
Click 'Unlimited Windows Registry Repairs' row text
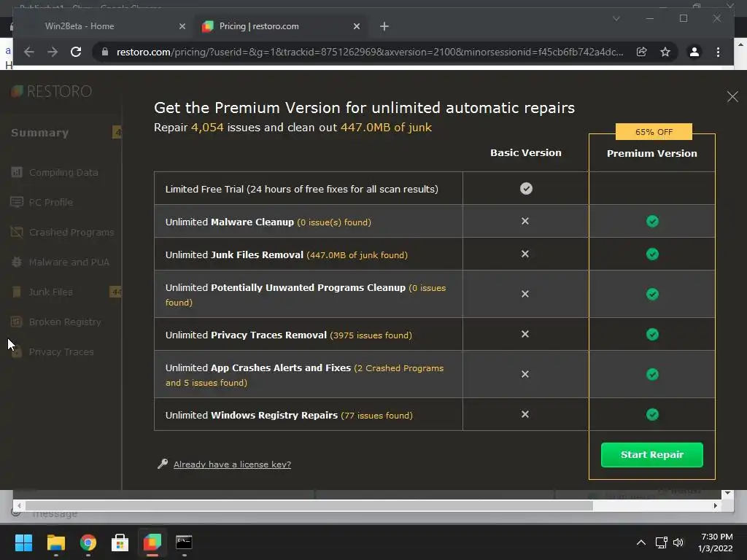coord(252,415)
